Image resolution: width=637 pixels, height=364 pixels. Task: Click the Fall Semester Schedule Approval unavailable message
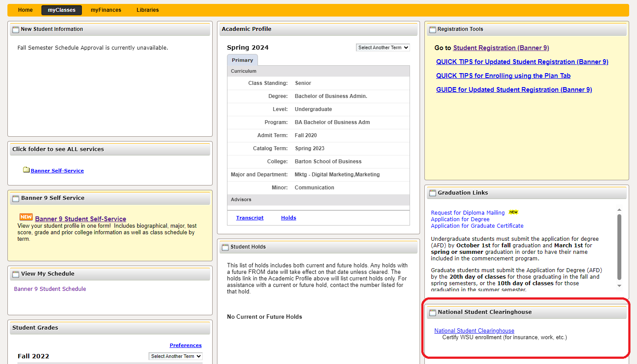(93, 48)
